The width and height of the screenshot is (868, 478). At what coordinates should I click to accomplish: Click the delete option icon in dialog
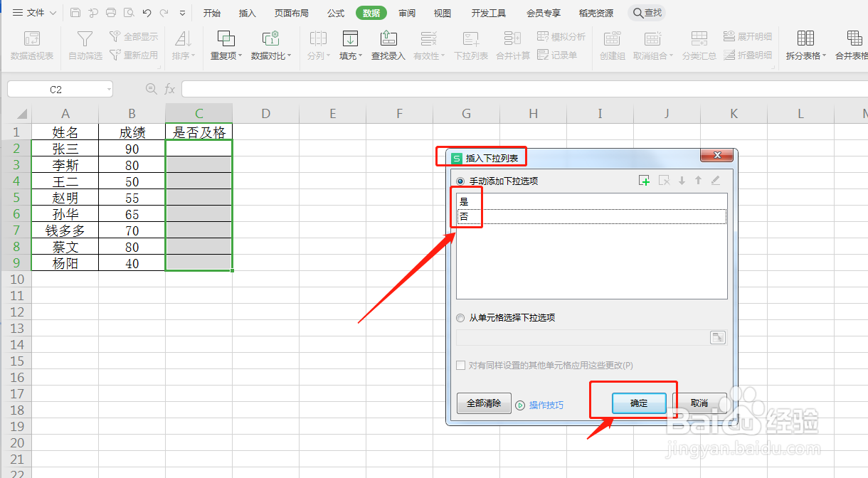coord(664,181)
